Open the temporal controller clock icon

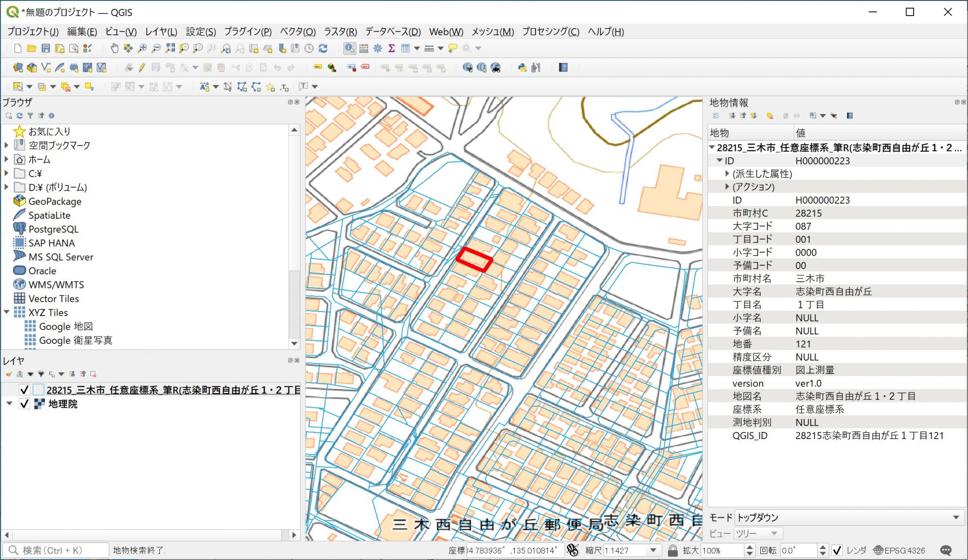click(x=309, y=48)
